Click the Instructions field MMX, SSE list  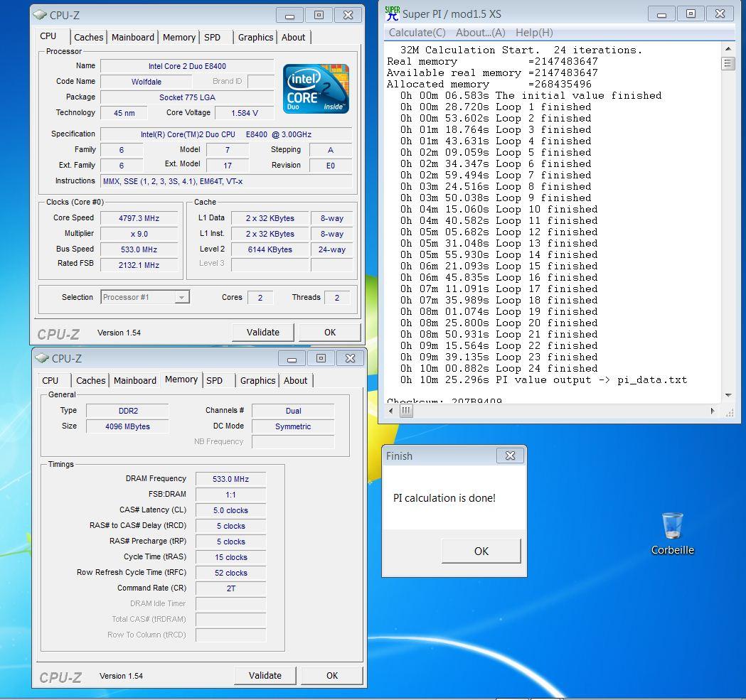pos(226,181)
